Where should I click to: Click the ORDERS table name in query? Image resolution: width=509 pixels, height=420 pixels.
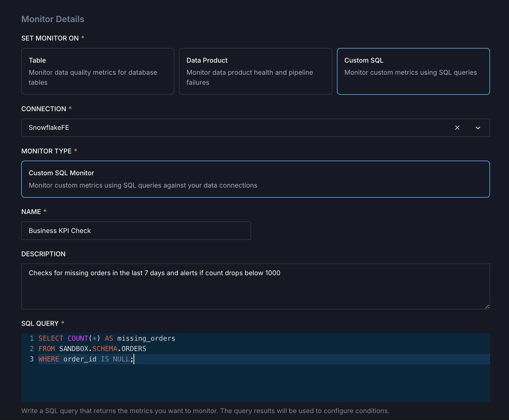coord(134,349)
